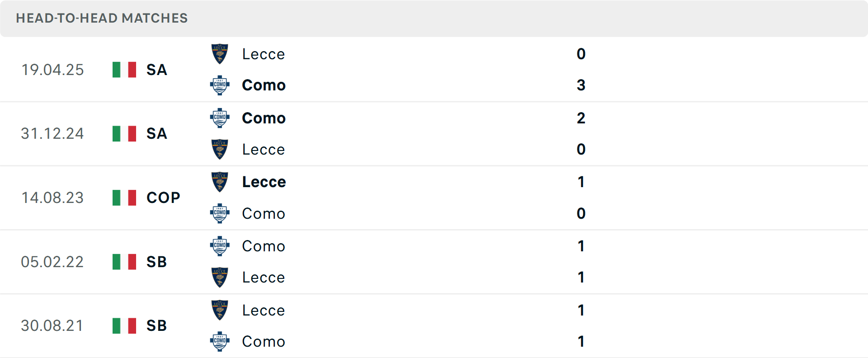Select the Lecce crest in the 14.08.23 match
Screen dimensions: 868x358
(x=220, y=182)
